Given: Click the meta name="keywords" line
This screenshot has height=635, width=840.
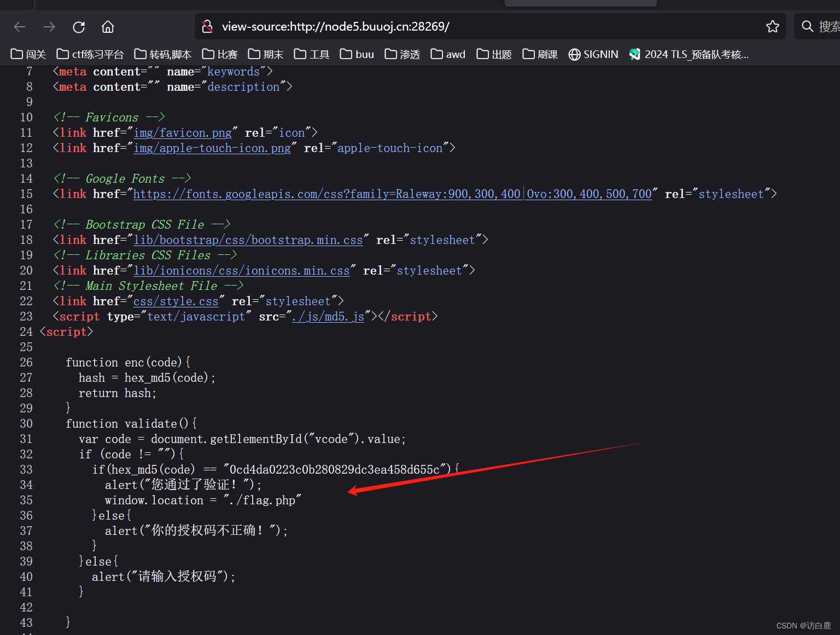Looking at the screenshot, I should [x=162, y=72].
